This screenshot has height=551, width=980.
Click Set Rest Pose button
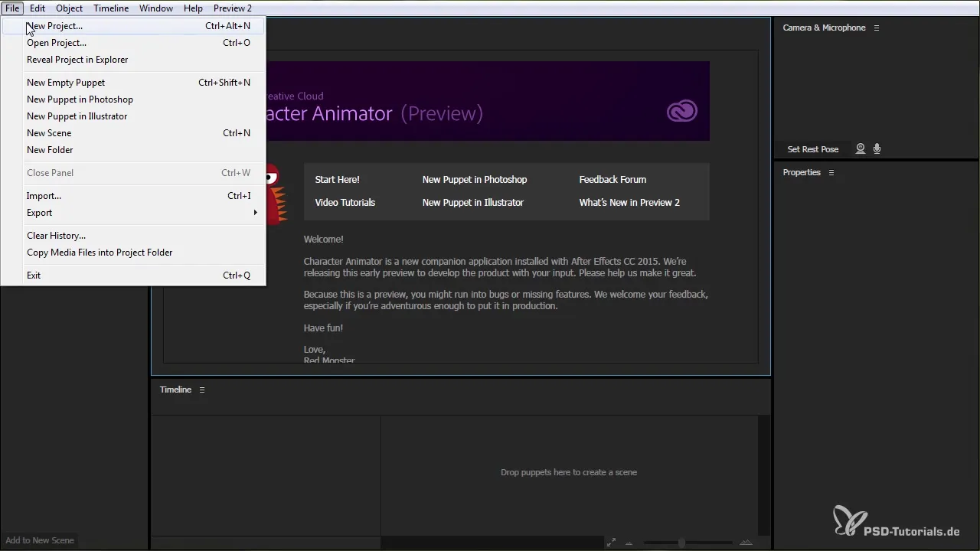(813, 149)
